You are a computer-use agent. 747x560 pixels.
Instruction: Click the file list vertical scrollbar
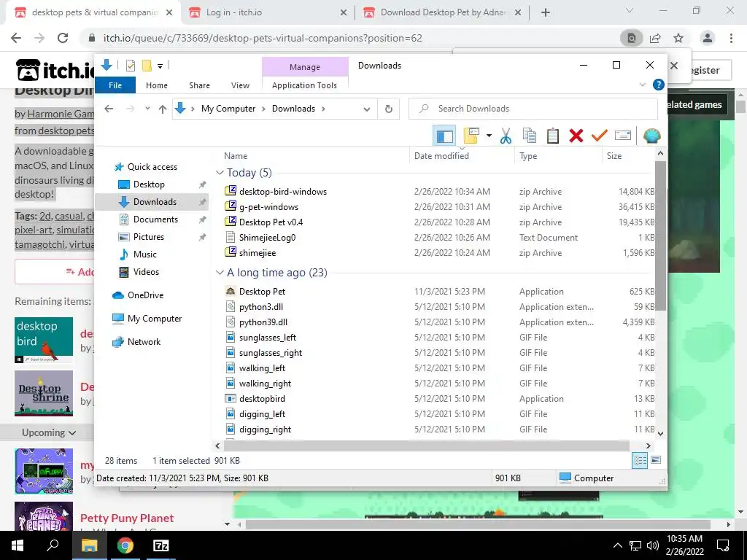coord(660,236)
